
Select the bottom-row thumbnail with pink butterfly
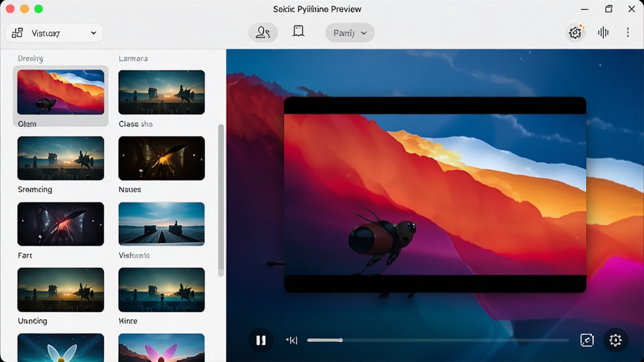click(162, 348)
